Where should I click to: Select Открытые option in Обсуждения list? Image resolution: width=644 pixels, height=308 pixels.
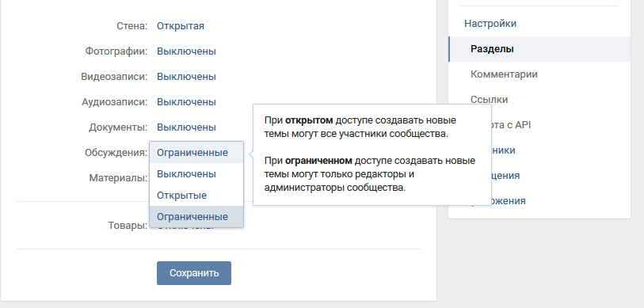tap(196, 196)
